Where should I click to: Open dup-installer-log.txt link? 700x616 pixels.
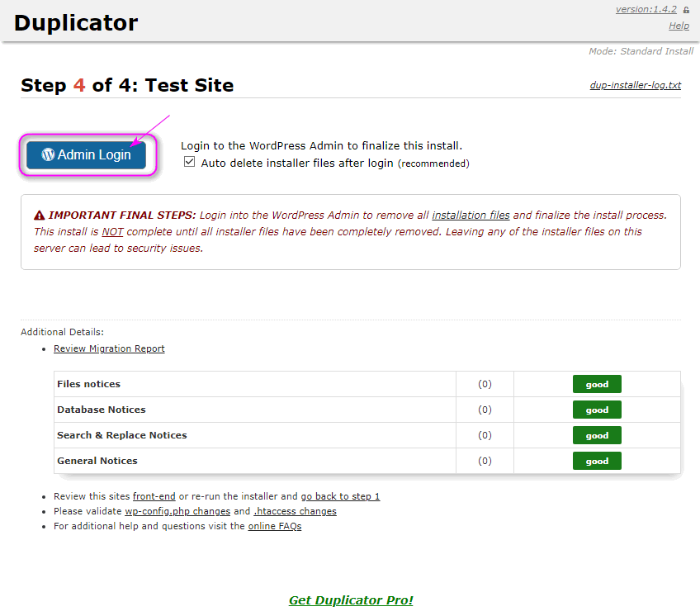pyautogui.click(x=636, y=85)
